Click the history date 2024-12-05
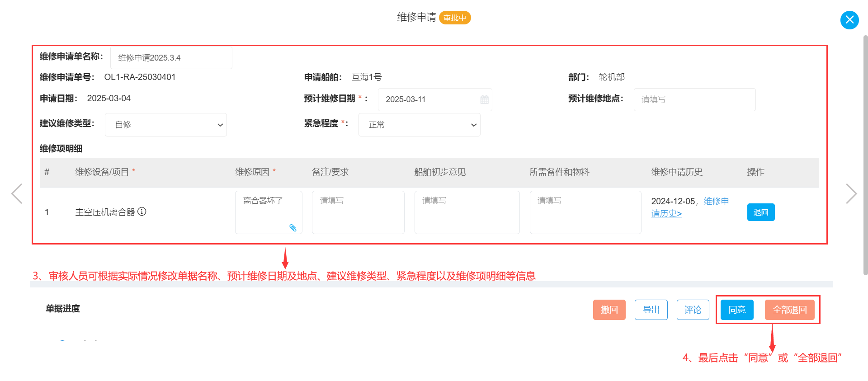 tap(673, 202)
